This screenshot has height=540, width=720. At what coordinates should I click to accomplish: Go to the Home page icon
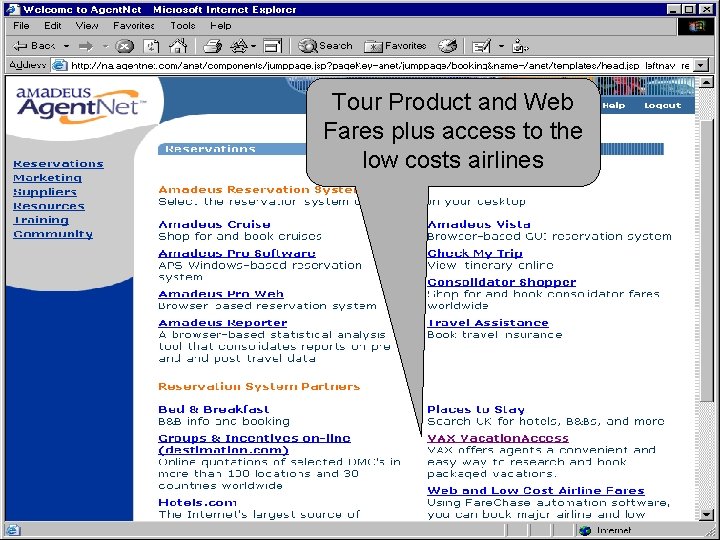coord(179,45)
